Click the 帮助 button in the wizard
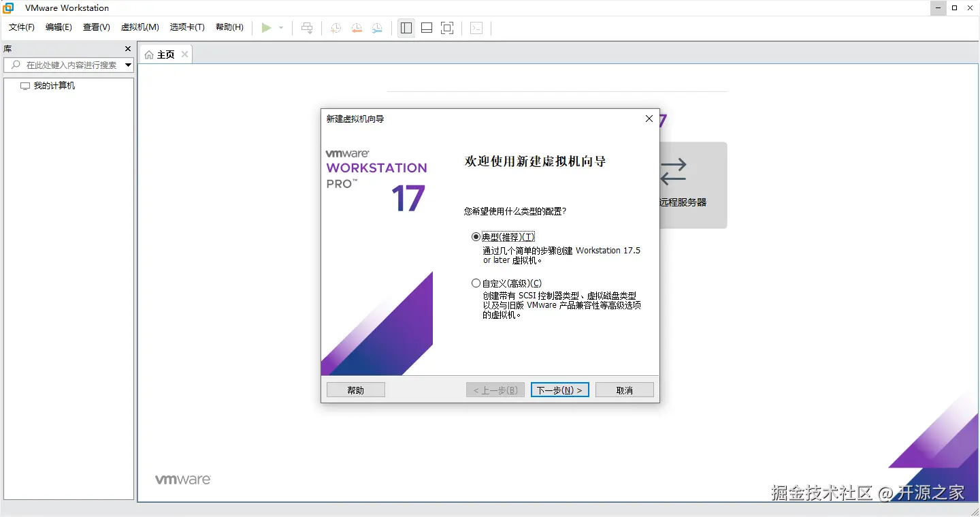This screenshot has width=980, height=517. click(355, 389)
